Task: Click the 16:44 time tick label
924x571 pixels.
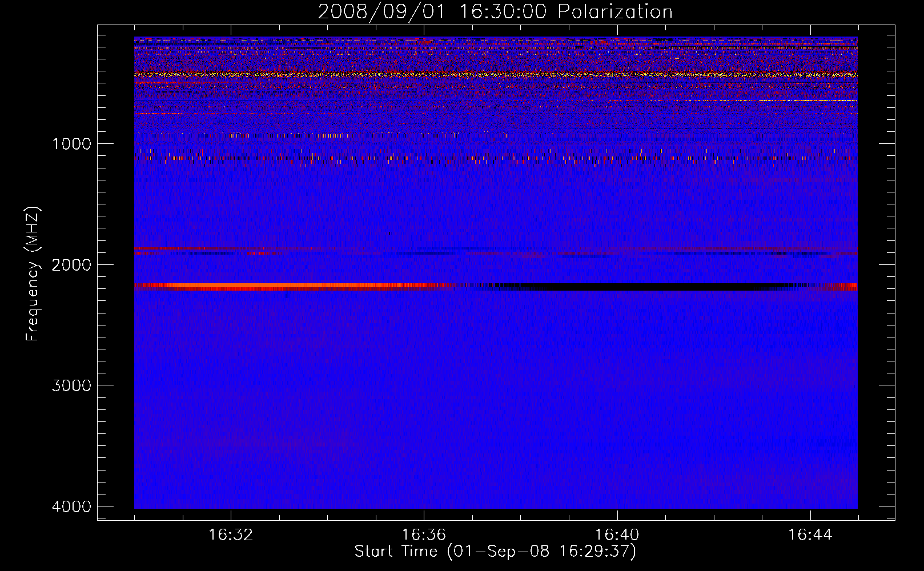Action: pyautogui.click(x=810, y=535)
